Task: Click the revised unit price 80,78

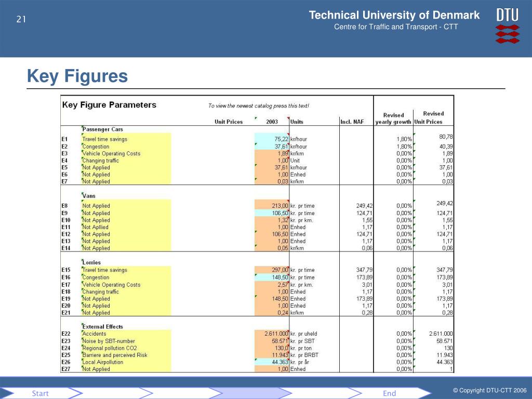Action: pos(446,137)
